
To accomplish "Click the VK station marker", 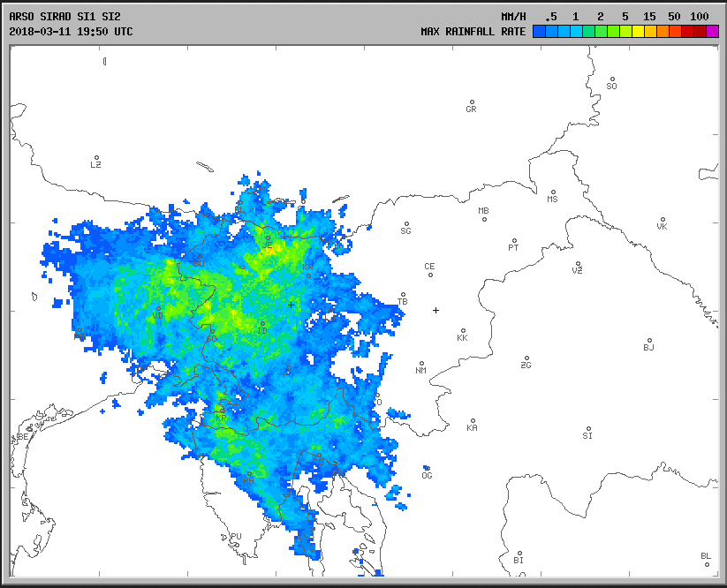I will tap(663, 220).
